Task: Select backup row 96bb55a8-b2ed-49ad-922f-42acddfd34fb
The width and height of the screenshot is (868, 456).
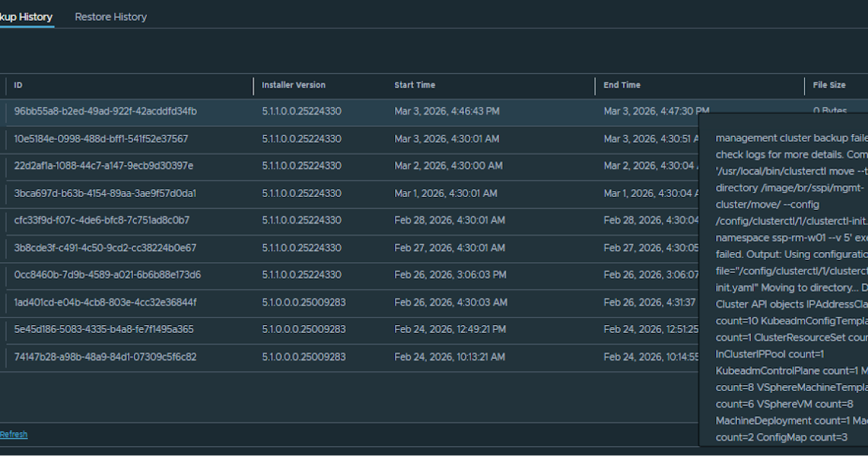Action: coord(105,111)
